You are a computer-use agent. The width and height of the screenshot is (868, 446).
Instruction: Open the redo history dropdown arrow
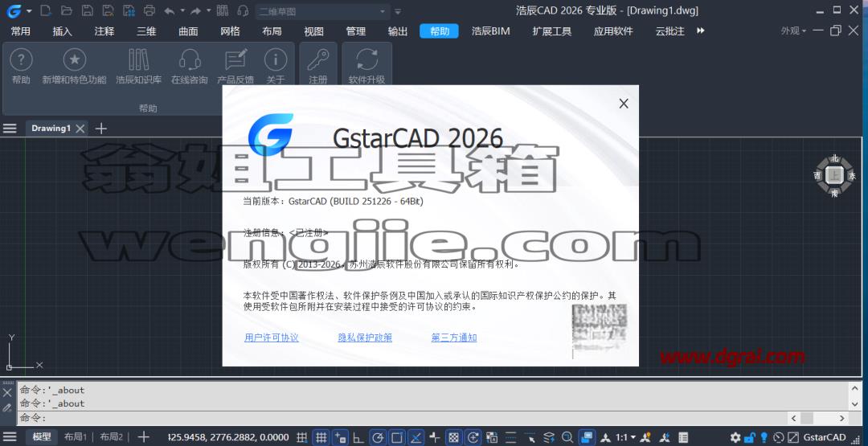[208, 10]
